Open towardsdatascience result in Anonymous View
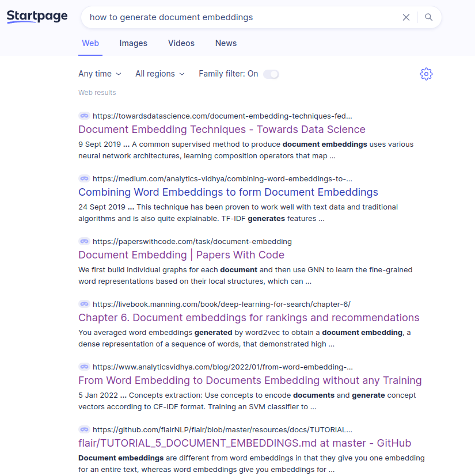The image size is (475, 476). coord(84,116)
